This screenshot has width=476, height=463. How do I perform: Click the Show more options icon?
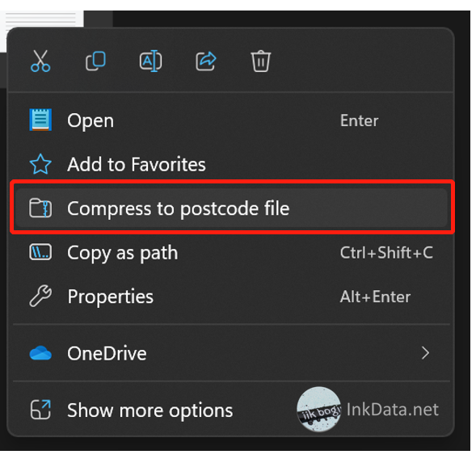tap(40, 410)
